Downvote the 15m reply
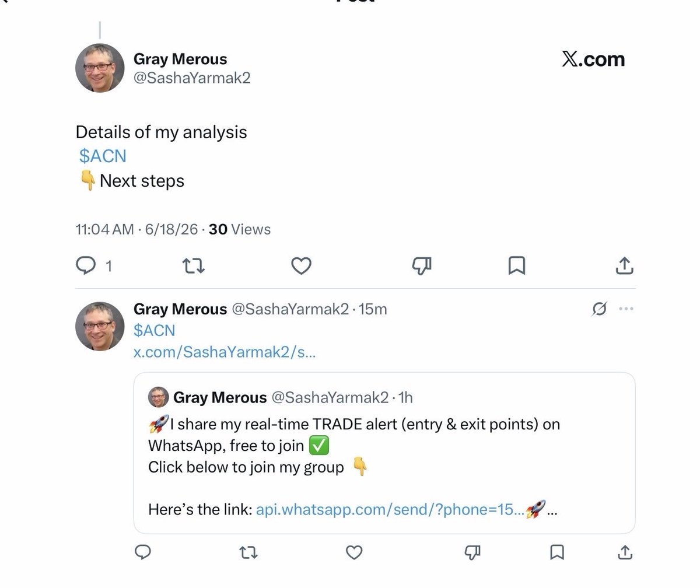 click(473, 551)
